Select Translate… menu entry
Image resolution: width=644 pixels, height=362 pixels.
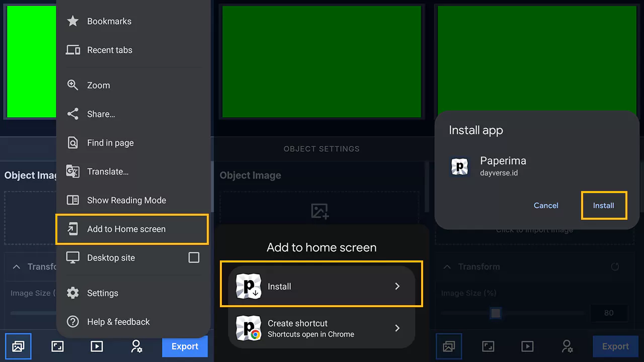[x=133, y=171]
